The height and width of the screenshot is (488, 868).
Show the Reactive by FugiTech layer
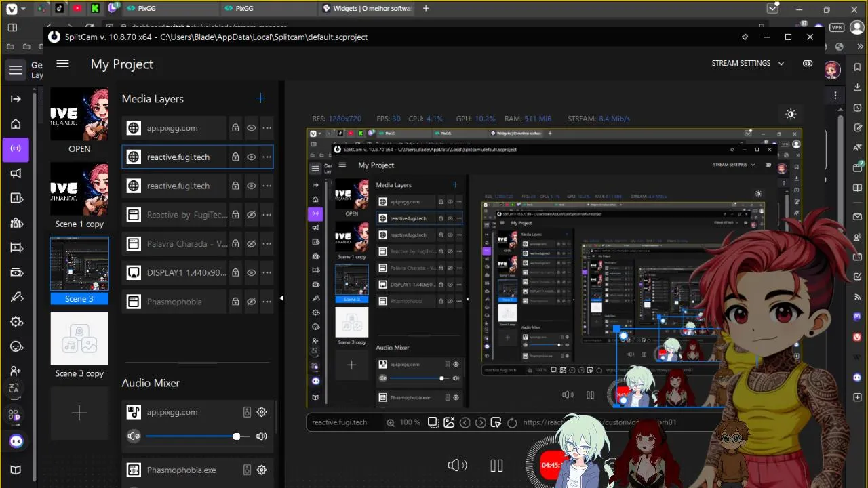coord(251,215)
